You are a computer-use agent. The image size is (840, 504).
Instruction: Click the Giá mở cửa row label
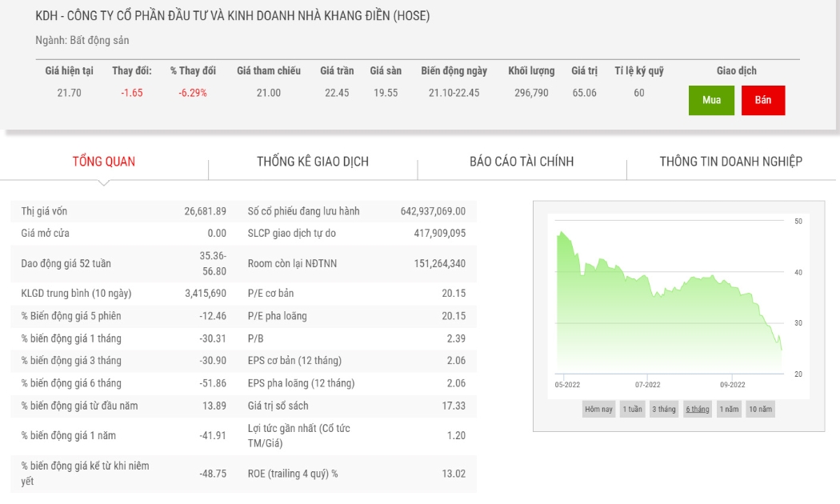(45, 233)
